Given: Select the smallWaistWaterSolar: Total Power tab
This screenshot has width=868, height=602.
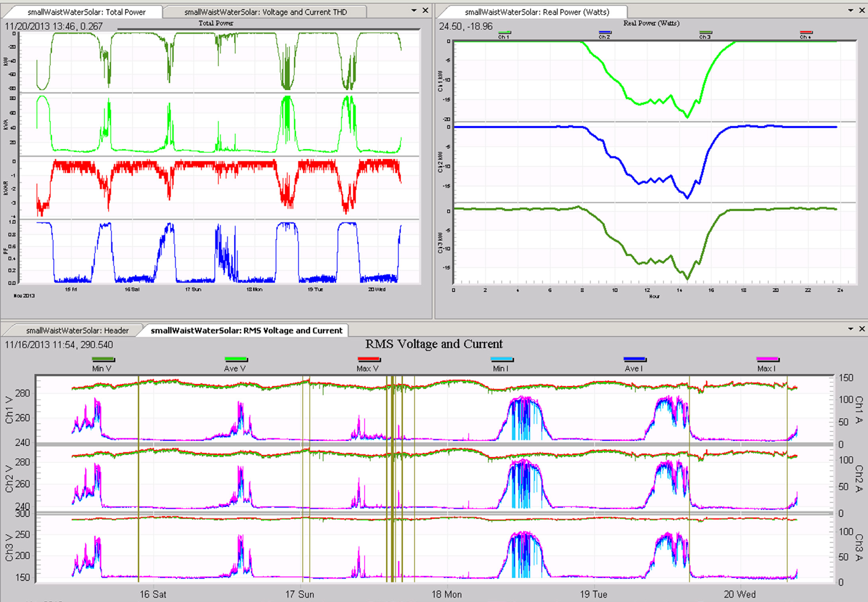Looking at the screenshot, I should point(86,12).
